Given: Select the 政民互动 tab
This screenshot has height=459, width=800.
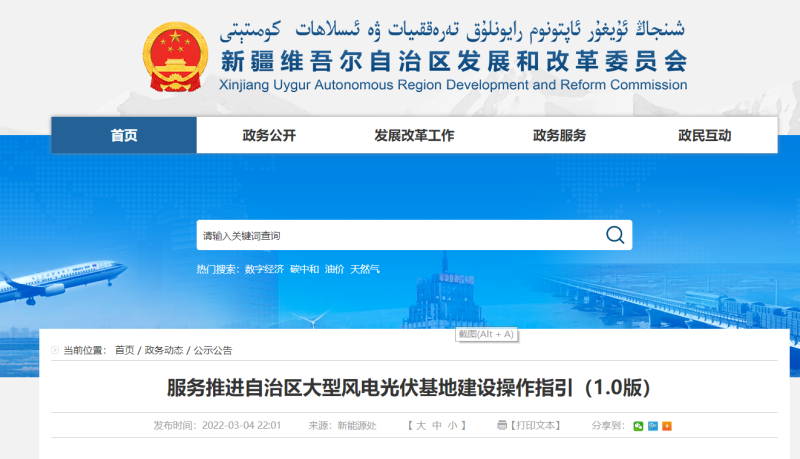Looking at the screenshot, I should pos(704,136).
